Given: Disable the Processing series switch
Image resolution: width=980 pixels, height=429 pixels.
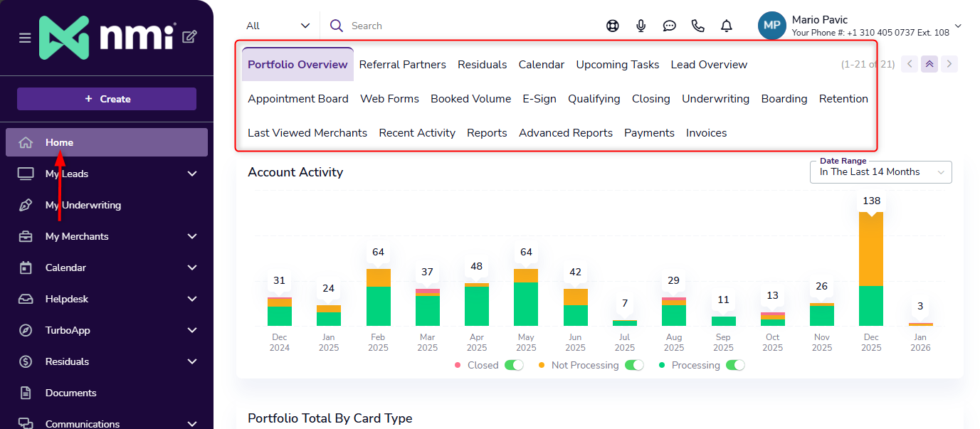Looking at the screenshot, I should pos(735,365).
